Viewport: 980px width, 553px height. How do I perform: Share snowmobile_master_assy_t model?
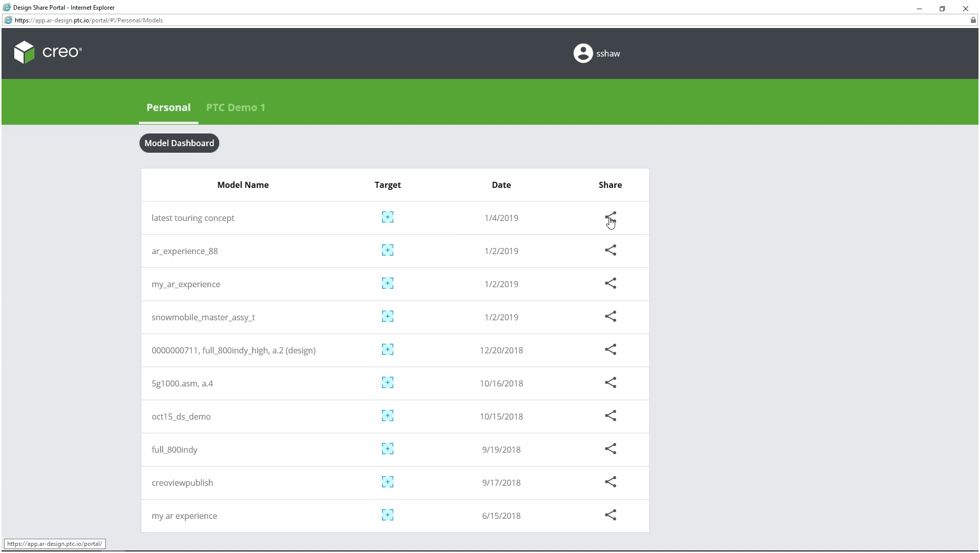[x=610, y=317]
